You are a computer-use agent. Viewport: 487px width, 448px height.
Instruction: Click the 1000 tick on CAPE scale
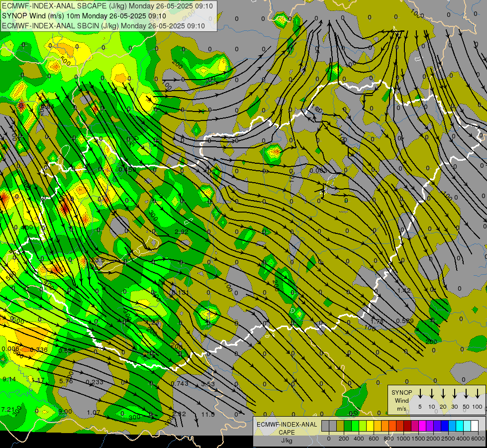(x=403, y=439)
